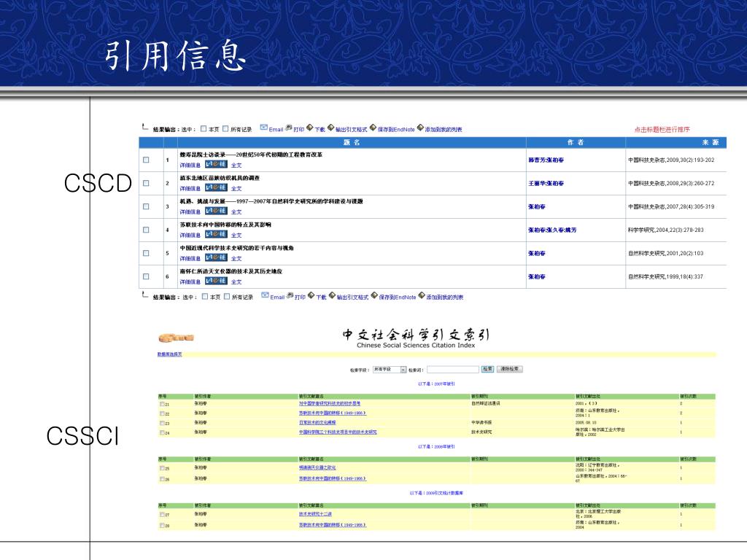Click the CSSCI logo image beside the title
Image resolution: width=747 pixels, height=560 pixels.
tap(176, 338)
